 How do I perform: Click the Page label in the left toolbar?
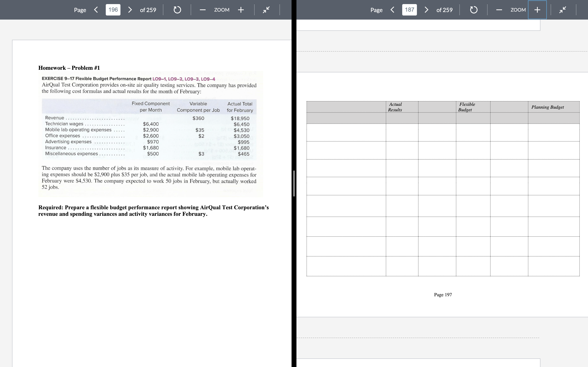click(x=80, y=10)
